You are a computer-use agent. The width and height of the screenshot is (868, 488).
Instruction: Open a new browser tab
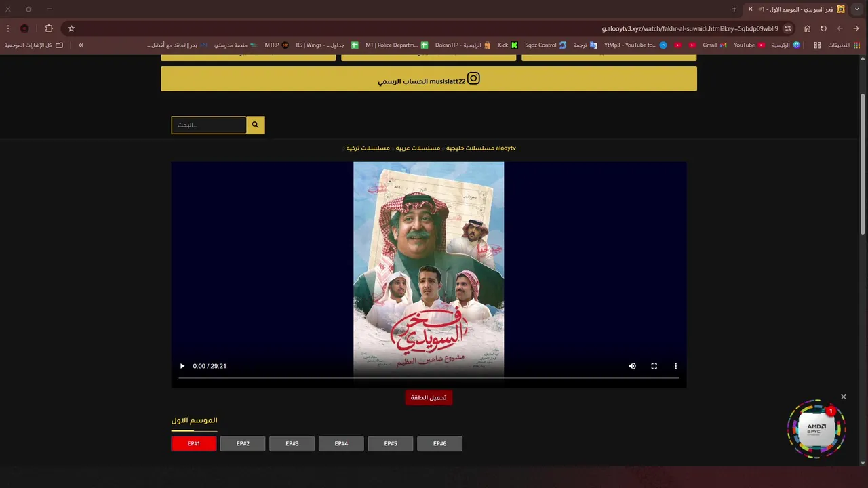734,9
